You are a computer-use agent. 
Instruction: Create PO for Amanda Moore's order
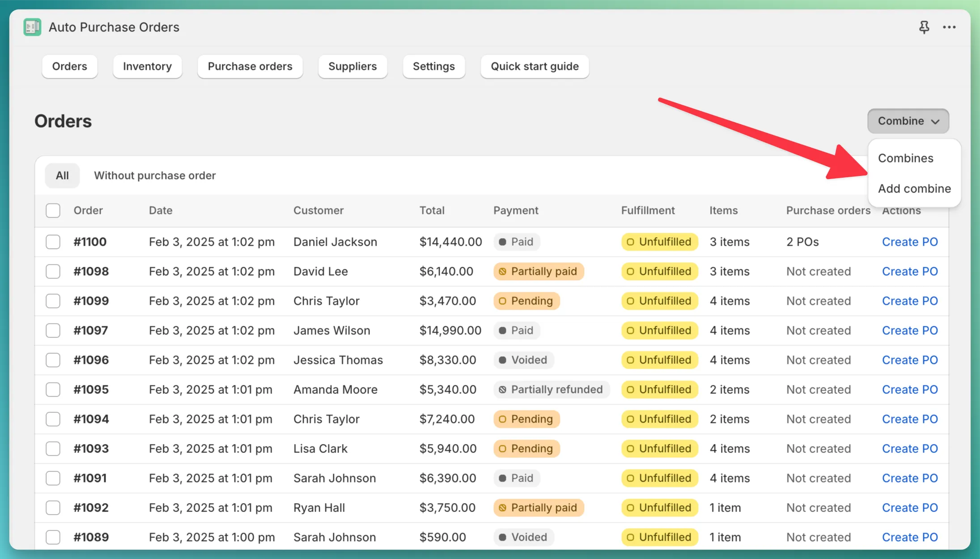[x=910, y=389]
